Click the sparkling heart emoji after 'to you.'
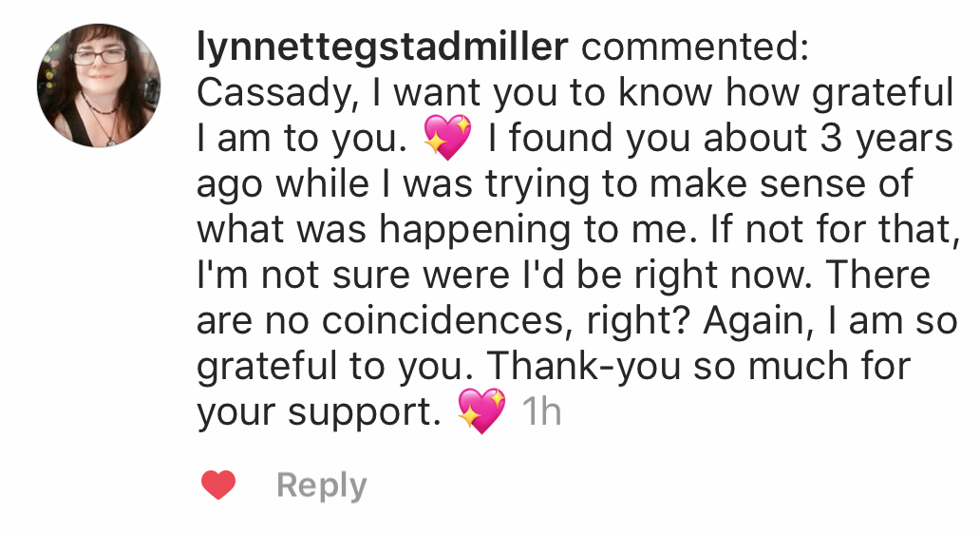Screen dimensions: 980x534 447,138
